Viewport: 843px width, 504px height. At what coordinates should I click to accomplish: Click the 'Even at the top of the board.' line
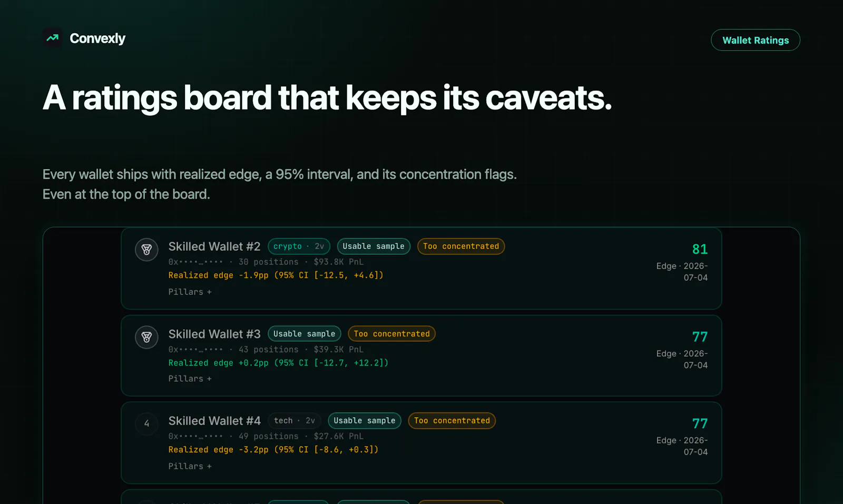[x=126, y=194]
